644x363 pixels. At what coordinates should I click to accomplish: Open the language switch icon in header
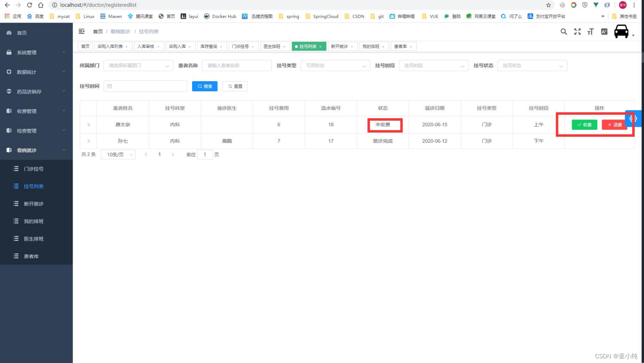(x=604, y=31)
